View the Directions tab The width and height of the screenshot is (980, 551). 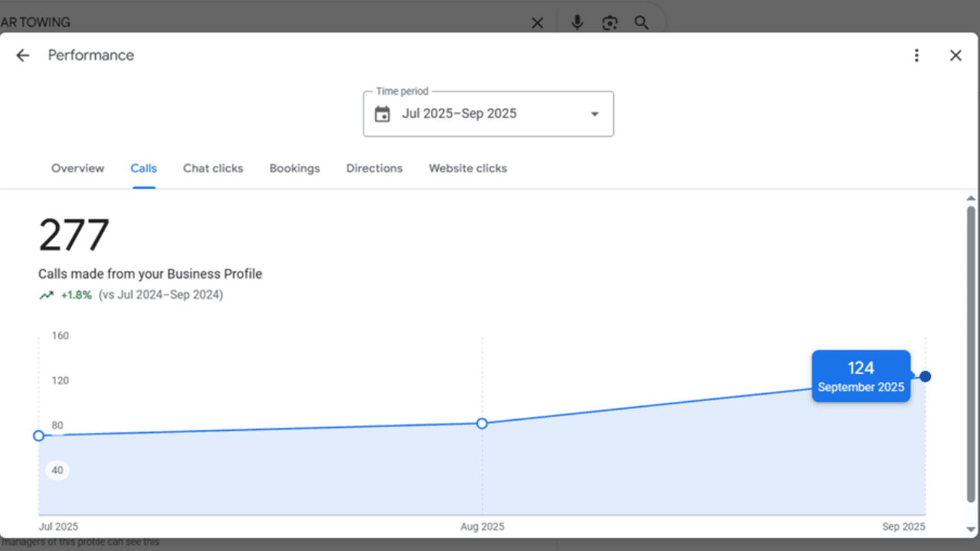click(x=374, y=168)
